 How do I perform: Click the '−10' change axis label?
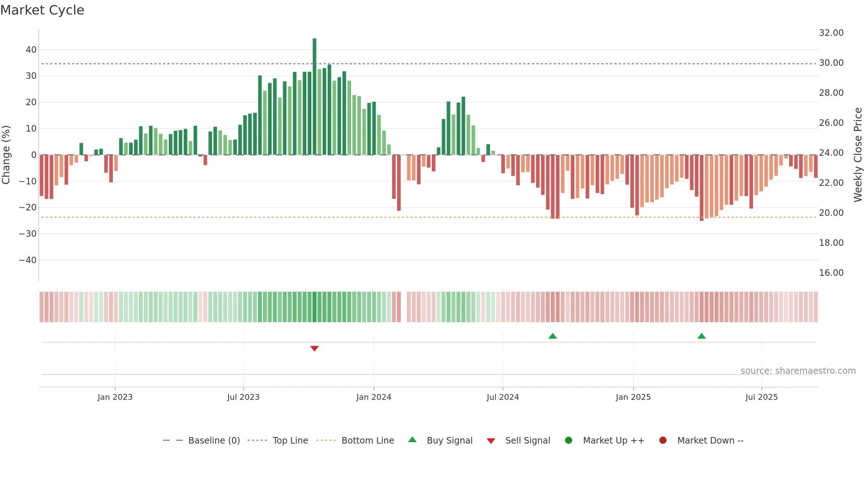(28, 181)
